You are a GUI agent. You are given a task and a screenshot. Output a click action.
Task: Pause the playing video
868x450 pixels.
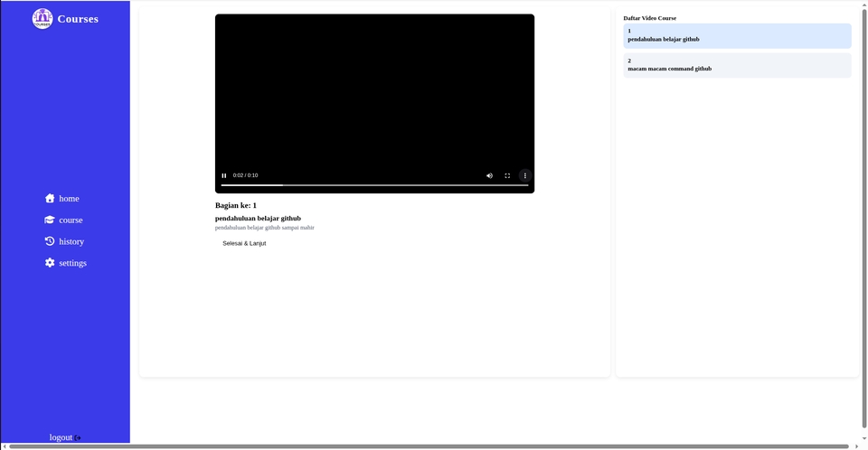point(224,175)
